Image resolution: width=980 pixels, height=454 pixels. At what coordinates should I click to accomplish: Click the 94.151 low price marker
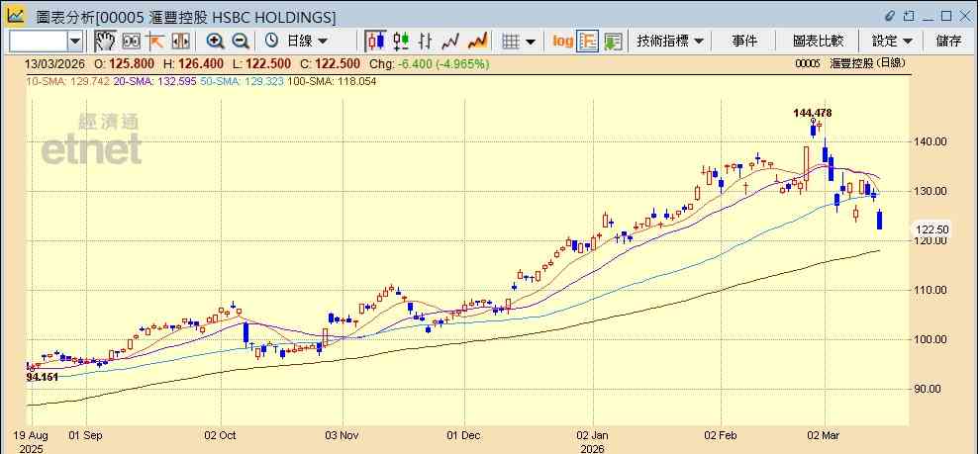pyautogui.click(x=42, y=377)
